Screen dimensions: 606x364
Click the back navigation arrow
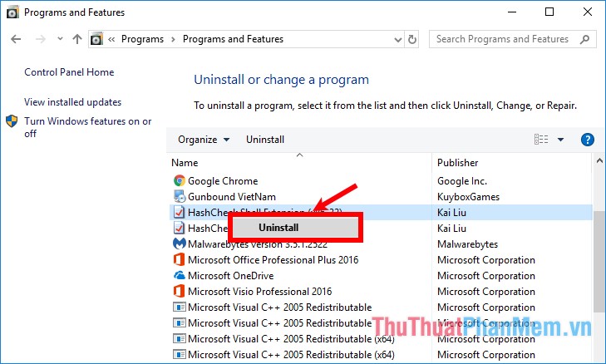pos(17,39)
